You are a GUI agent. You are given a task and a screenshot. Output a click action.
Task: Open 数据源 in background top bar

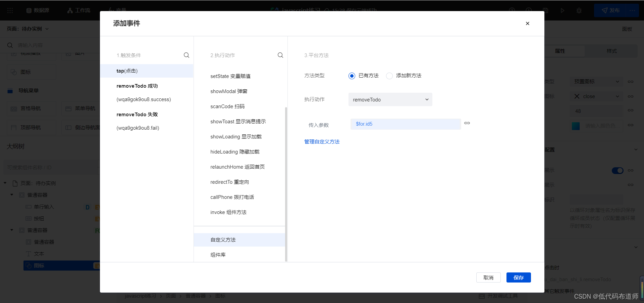pos(38,10)
